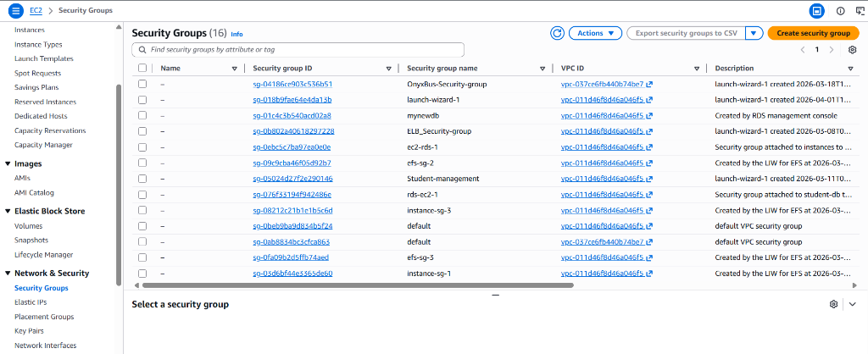The height and width of the screenshot is (354, 868).
Task: Open security group sg-04186ce903c536b51 link
Action: (292, 84)
